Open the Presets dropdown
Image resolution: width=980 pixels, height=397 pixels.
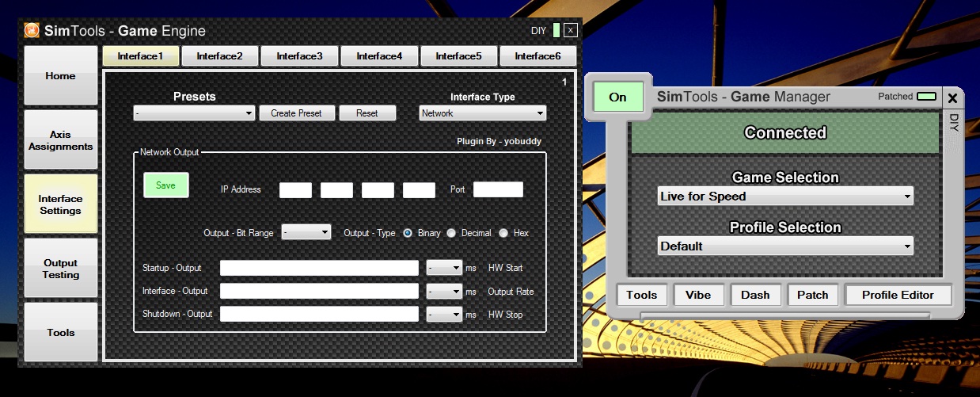click(194, 113)
